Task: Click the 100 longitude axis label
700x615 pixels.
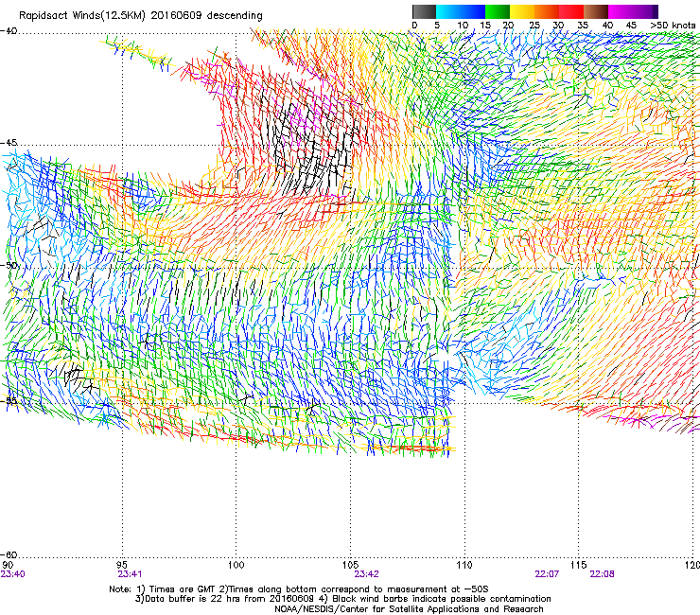Action: (236, 565)
